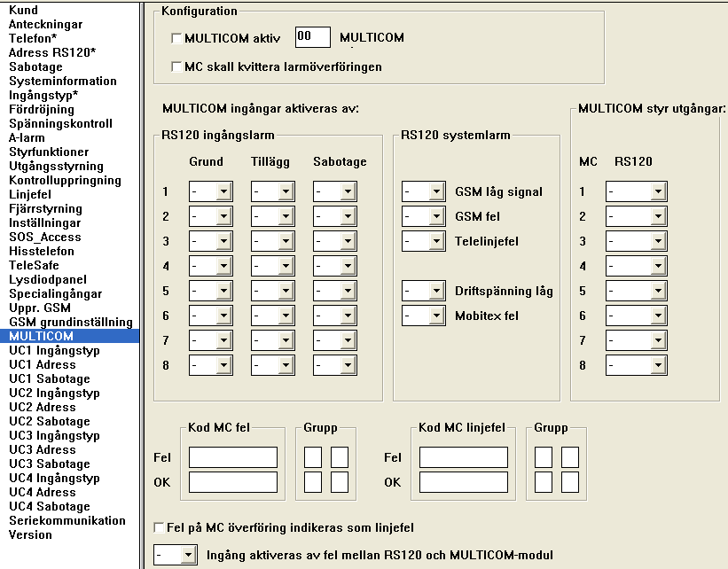Click first Grupp box for MC fel Fel

coord(313,457)
